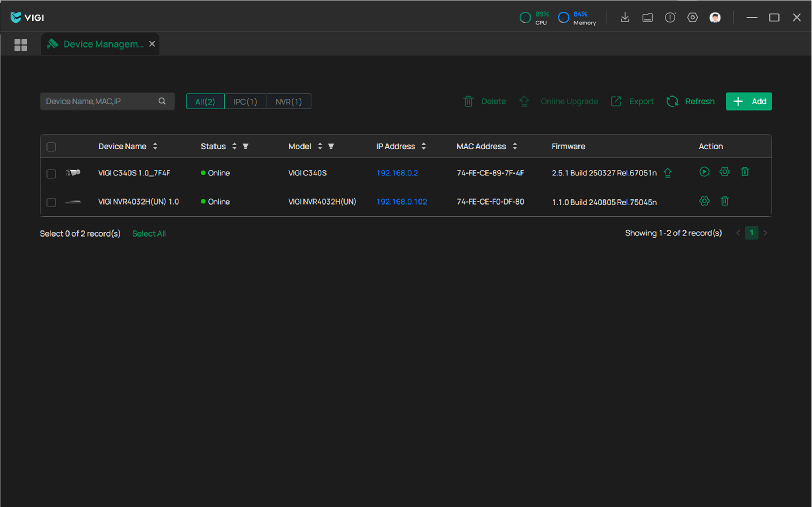Click the NVR device thumbnail
This screenshot has width=812, height=507.
pos(73,202)
